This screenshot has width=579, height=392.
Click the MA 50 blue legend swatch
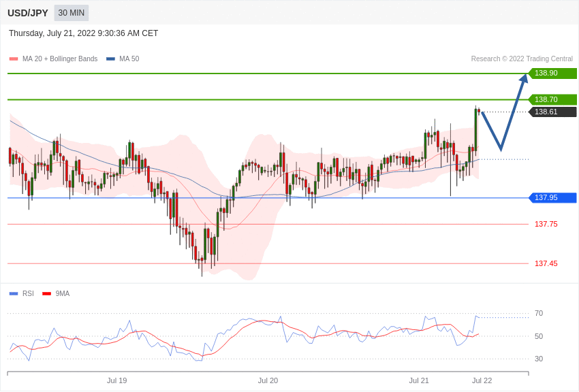pos(110,59)
